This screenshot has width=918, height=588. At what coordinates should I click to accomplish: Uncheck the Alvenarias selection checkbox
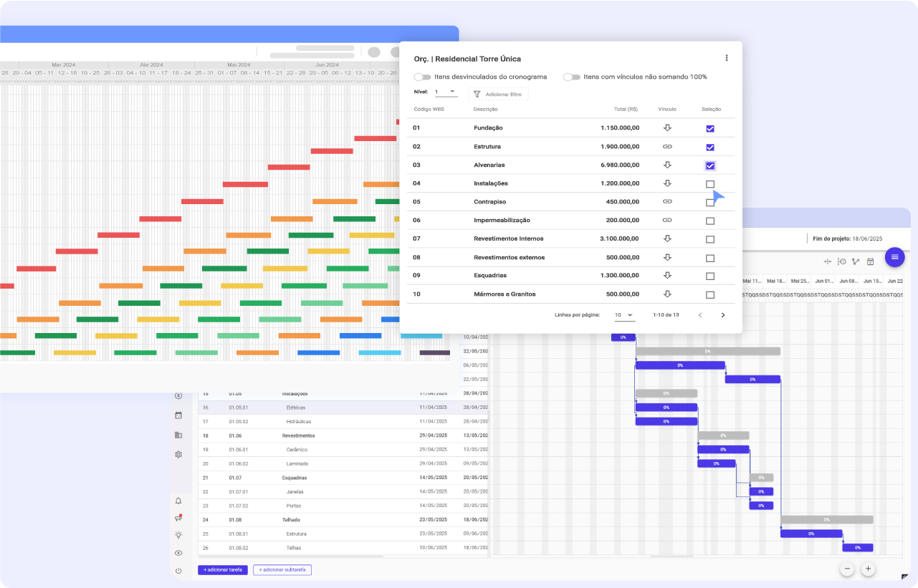(x=710, y=165)
